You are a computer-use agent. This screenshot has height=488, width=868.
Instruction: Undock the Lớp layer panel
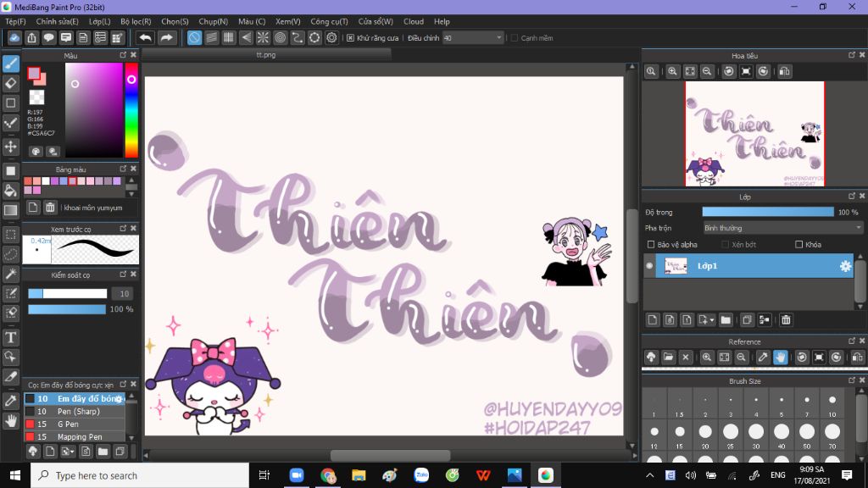851,196
